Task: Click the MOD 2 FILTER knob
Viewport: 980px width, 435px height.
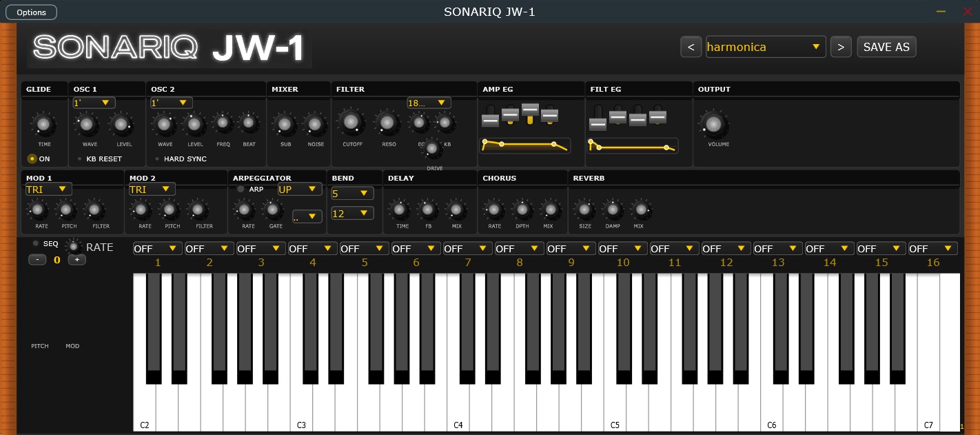Action: [198, 210]
